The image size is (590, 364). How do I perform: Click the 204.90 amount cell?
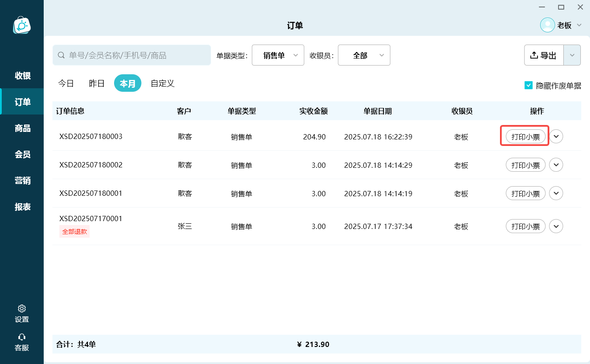point(314,137)
